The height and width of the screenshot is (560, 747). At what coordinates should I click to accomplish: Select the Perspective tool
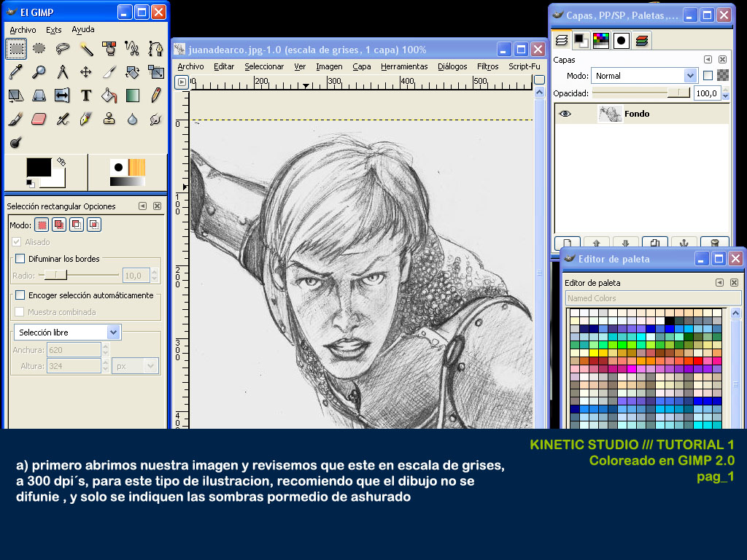39,96
